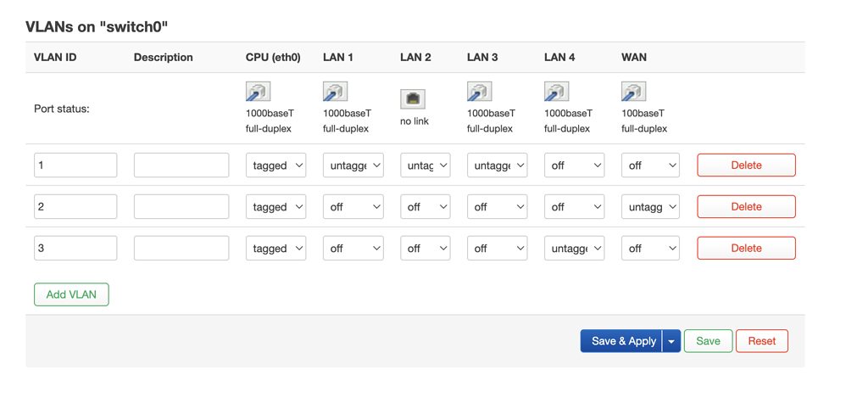
Task: Open VLAN 2 LAN 1 port dropdown
Action: pyautogui.click(x=353, y=207)
